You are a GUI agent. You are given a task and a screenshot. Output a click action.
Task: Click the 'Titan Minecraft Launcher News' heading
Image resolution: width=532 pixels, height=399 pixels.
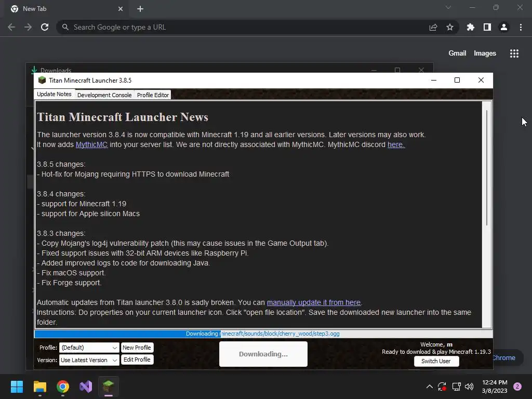coord(123,117)
